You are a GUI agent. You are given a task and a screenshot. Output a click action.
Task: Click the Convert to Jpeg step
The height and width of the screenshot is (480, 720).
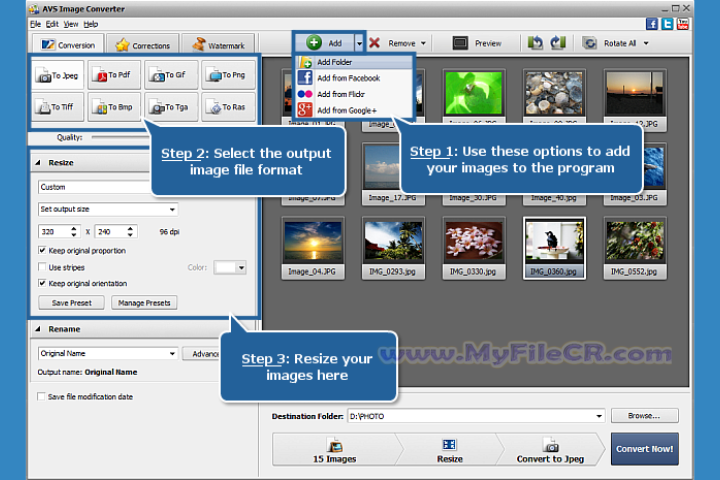click(550, 450)
